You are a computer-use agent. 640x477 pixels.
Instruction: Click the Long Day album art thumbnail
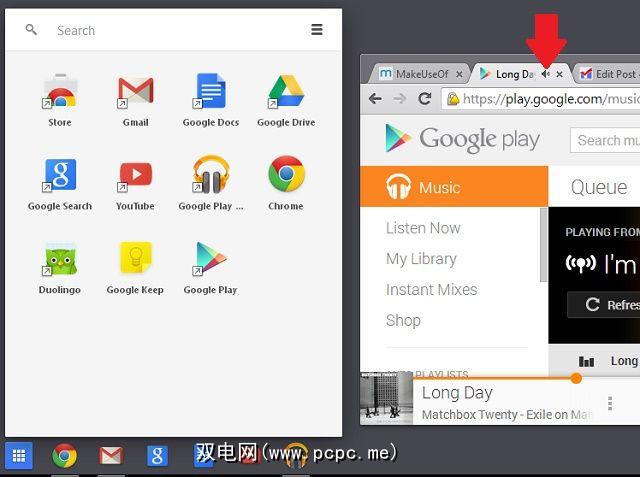click(387, 398)
